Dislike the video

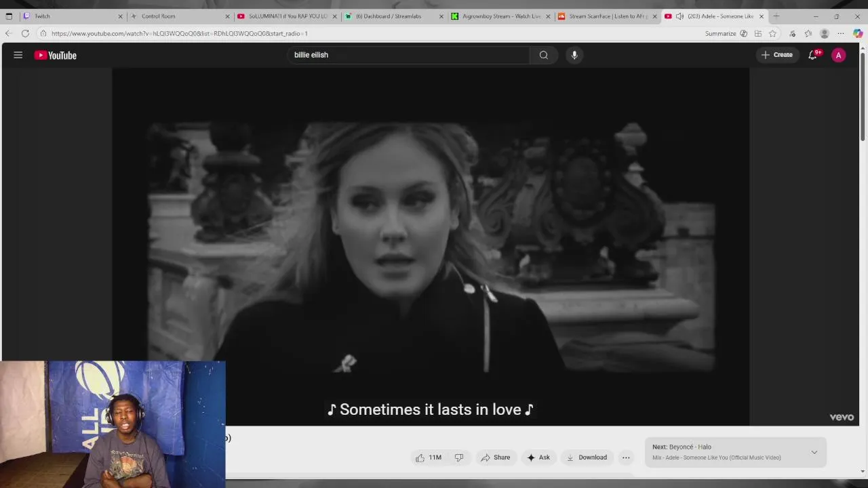[459, 457]
